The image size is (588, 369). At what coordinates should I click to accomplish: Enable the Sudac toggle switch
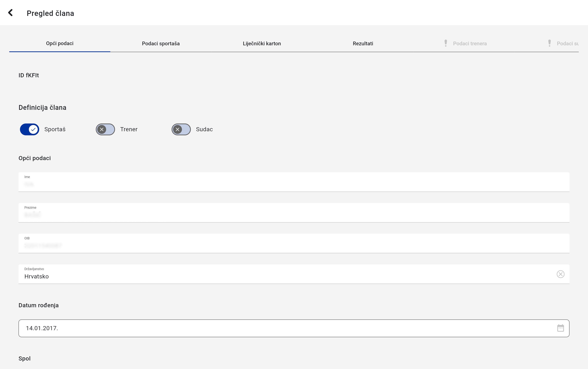coord(181,129)
